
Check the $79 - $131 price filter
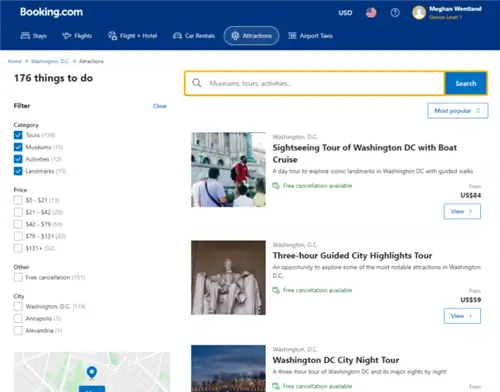(x=18, y=236)
